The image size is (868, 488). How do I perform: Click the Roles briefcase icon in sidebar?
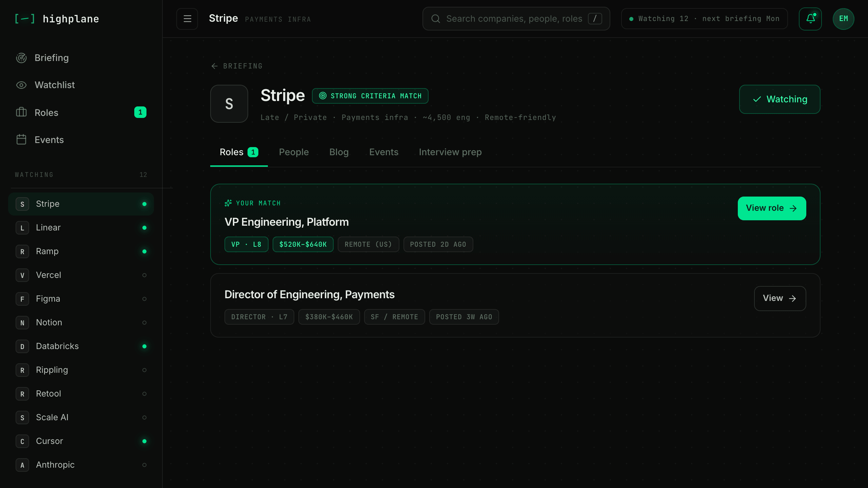click(21, 112)
